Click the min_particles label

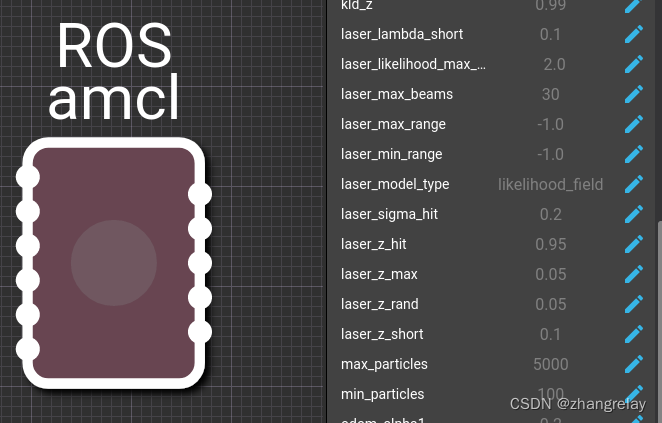[x=383, y=394]
